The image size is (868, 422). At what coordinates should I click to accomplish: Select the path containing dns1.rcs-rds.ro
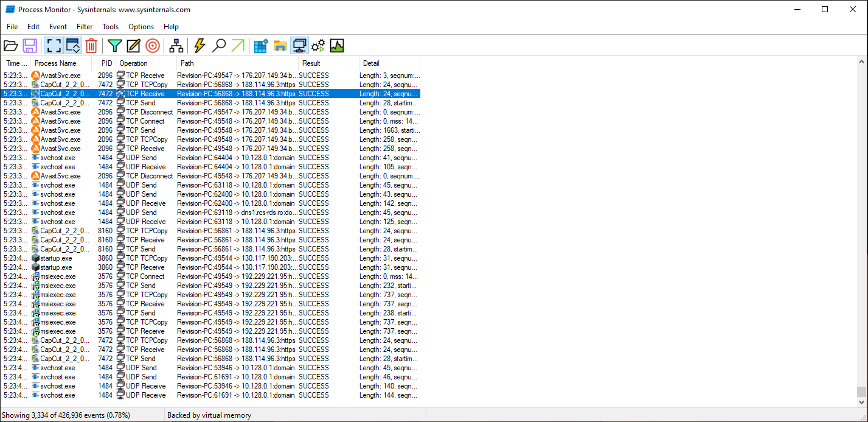point(237,213)
